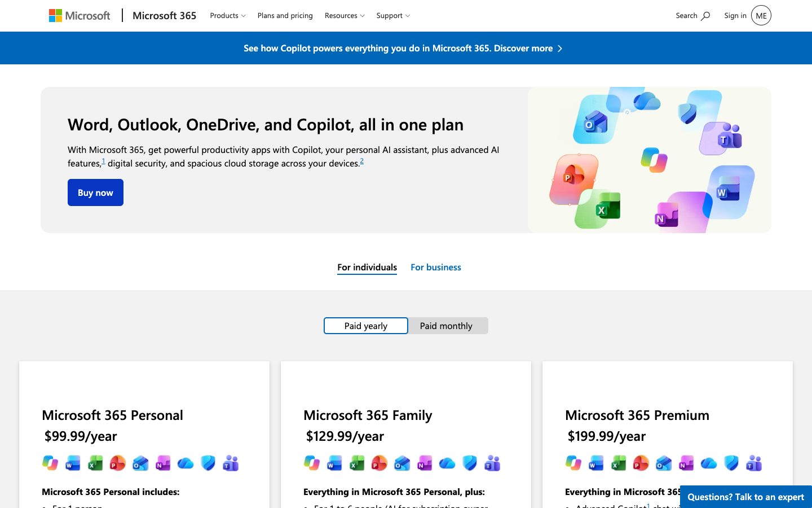
Task: Open Plans and pricing page
Action: [x=285, y=16]
